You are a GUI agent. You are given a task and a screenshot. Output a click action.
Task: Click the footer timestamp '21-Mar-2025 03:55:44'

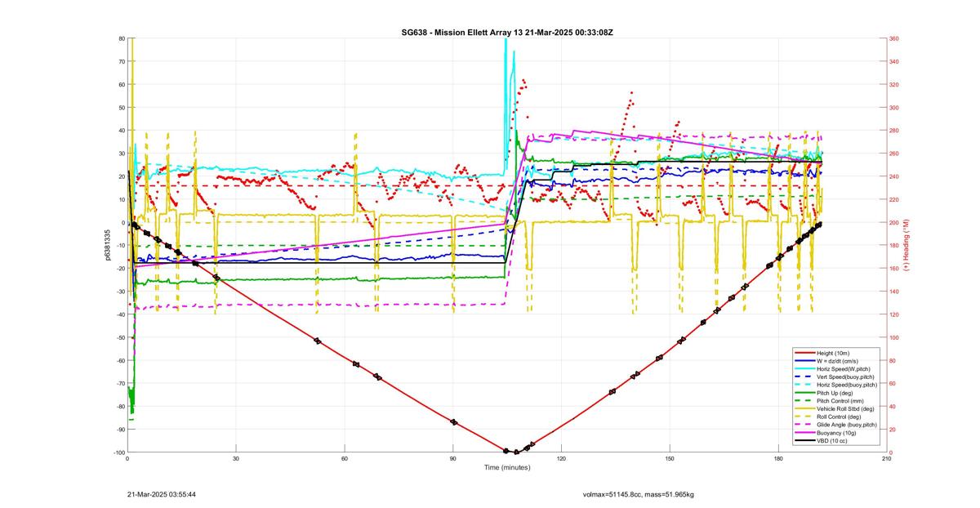click(162, 494)
